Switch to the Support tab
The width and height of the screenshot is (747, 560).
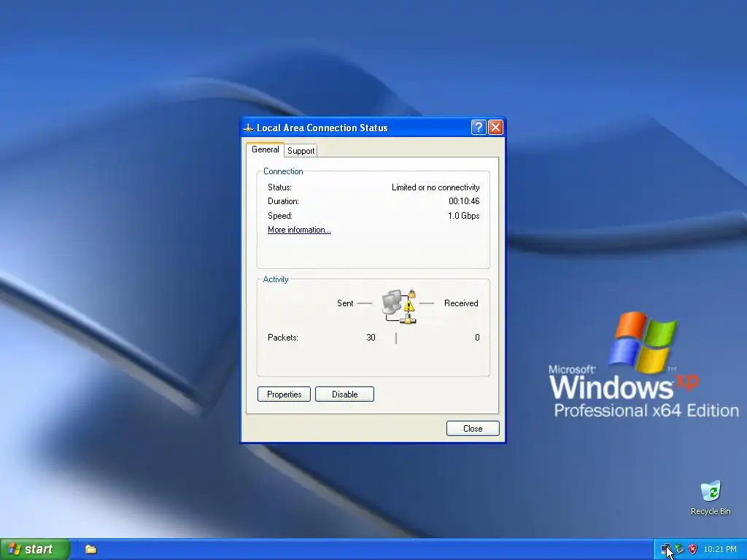(301, 151)
